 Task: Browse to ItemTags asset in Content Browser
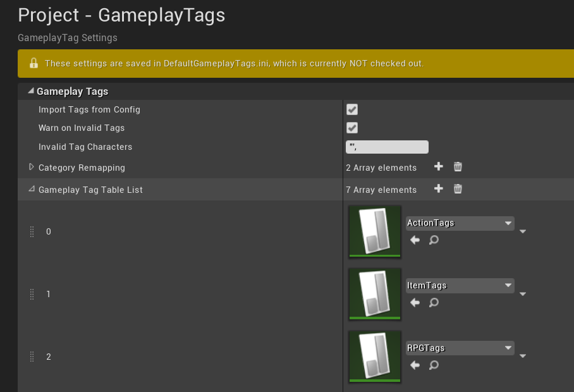click(x=434, y=303)
